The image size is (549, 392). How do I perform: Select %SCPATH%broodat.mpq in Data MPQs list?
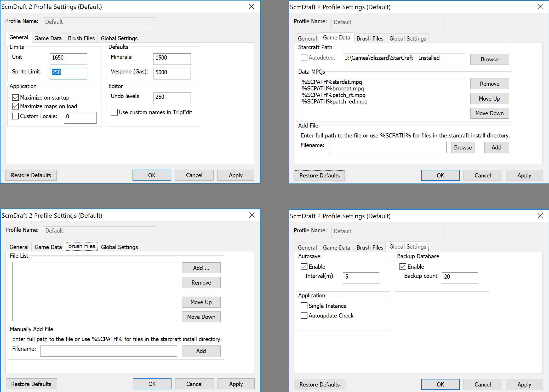click(333, 89)
